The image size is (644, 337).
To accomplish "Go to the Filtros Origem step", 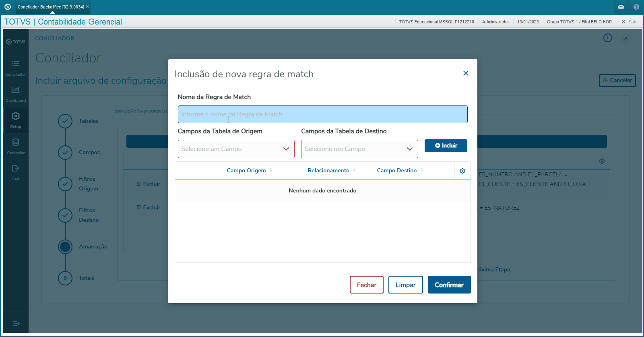I will (x=65, y=184).
